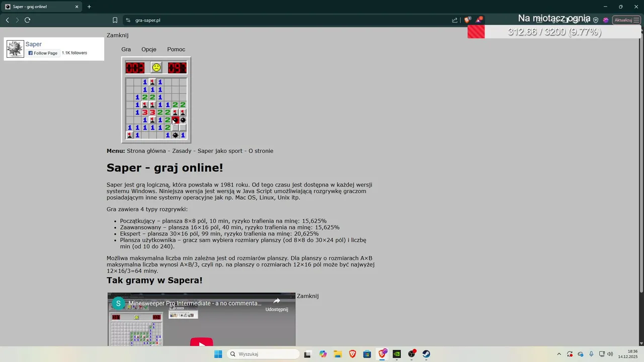Click the Wyszukaj taskbar search box
Image resolution: width=644 pixels, height=362 pixels.
coord(263,354)
